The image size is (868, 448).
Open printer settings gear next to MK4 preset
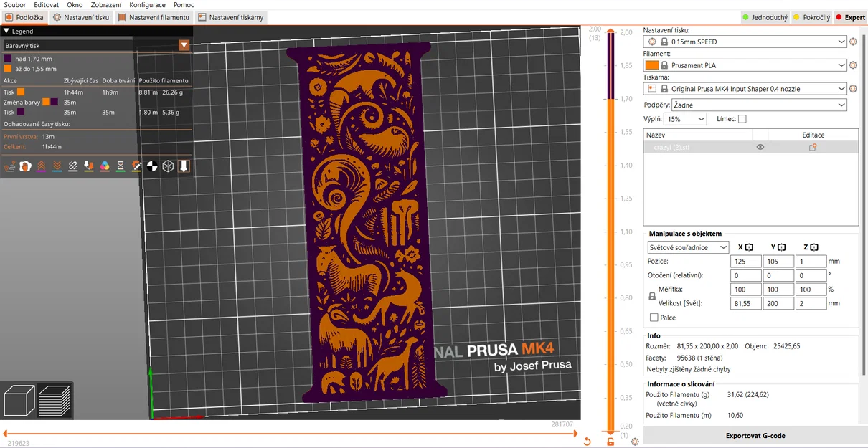coord(853,89)
